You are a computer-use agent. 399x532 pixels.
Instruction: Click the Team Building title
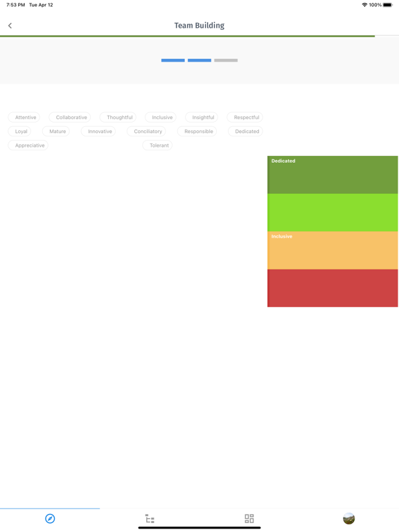tap(199, 26)
